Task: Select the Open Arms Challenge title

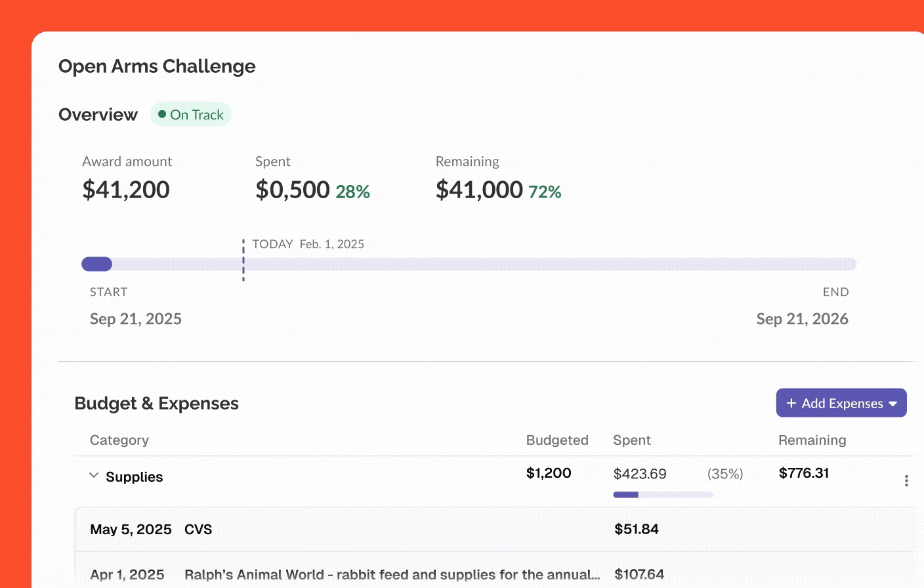Action: pyautogui.click(x=157, y=66)
